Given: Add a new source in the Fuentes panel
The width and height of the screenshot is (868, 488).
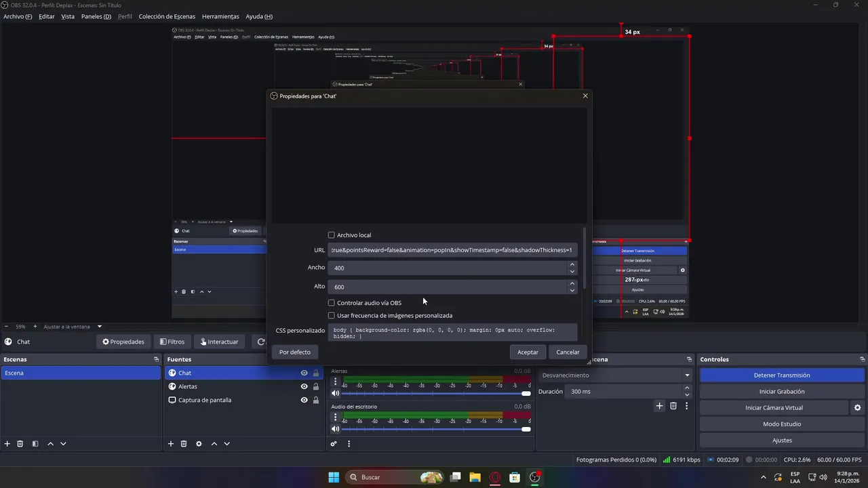Looking at the screenshot, I should tap(171, 444).
